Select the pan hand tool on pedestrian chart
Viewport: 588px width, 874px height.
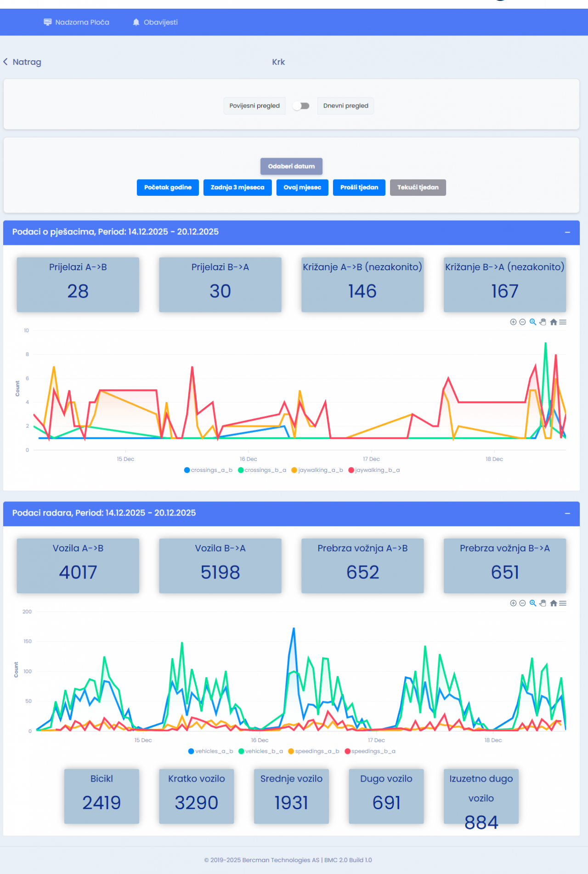tap(543, 322)
